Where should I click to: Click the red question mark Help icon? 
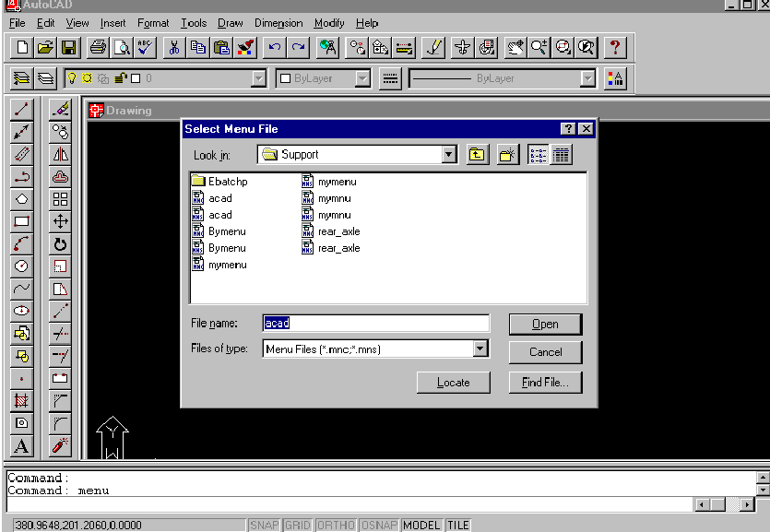615,48
